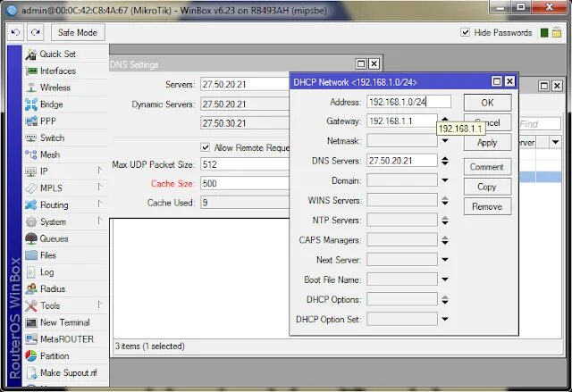Click the Log document icon

pos(31,272)
